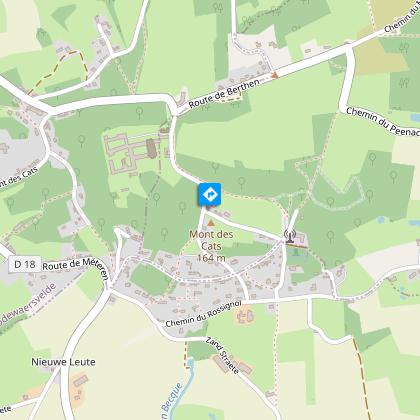Click the blue Becque stream label
Viewport: 420px width, 420px height.
(x=172, y=401)
